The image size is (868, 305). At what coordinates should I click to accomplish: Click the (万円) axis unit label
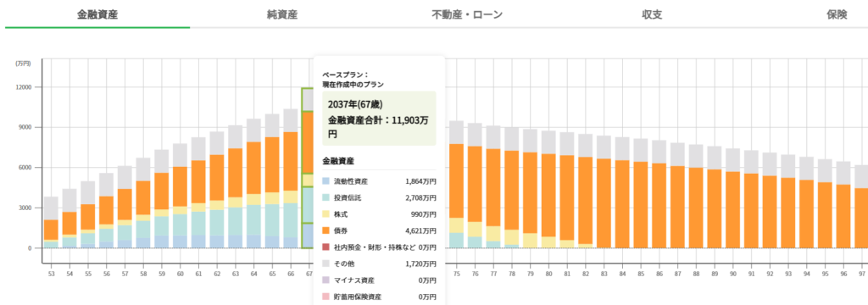pyautogui.click(x=23, y=64)
